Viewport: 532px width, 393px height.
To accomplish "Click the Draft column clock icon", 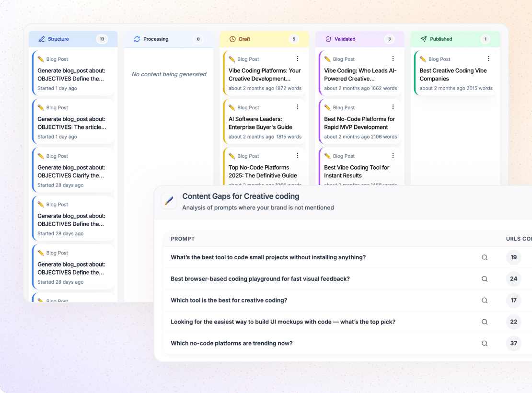I will click(x=232, y=39).
